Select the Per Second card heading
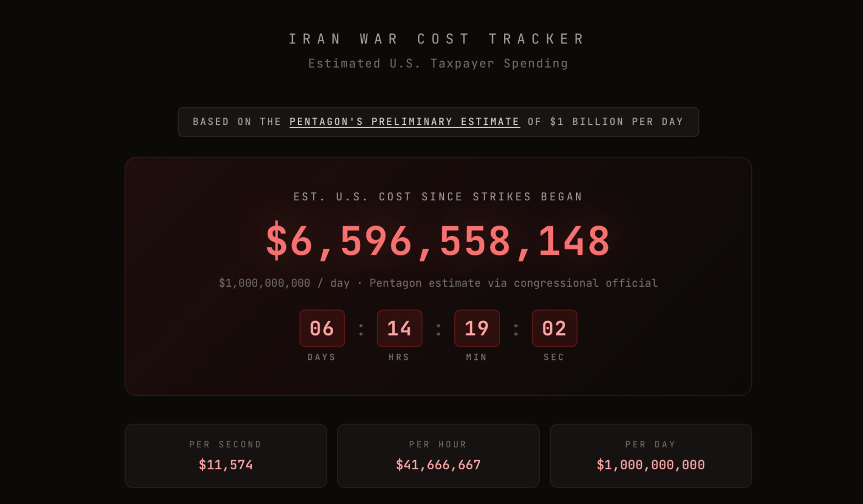Screen dimensions: 863x504 point(225,445)
